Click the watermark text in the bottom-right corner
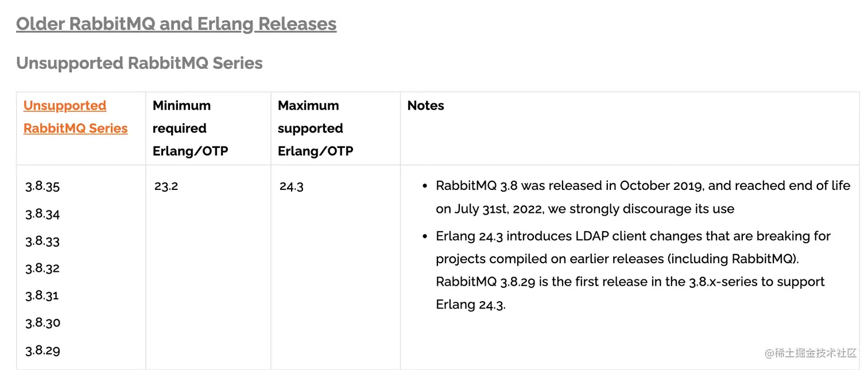This screenshot has height=370, width=868. click(811, 353)
